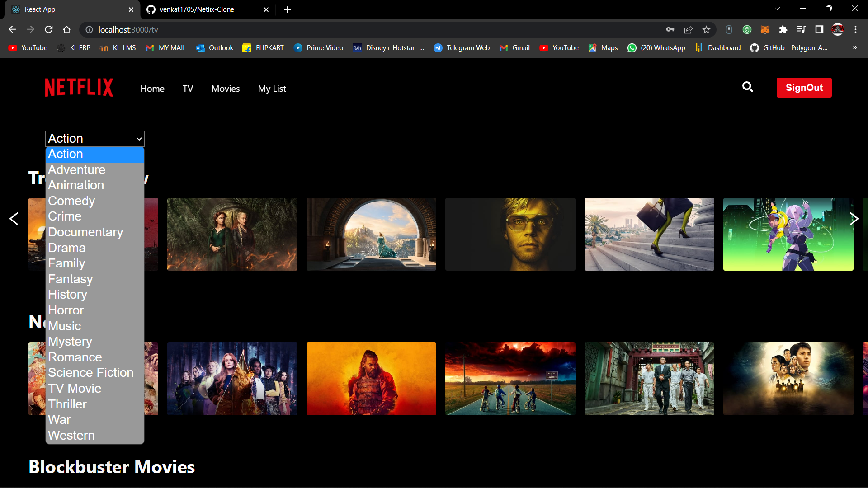Image resolution: width=868 pixels, height=488 pixels.
Task: Open the FLIPKART bookmark
Action: pos(263,47)
